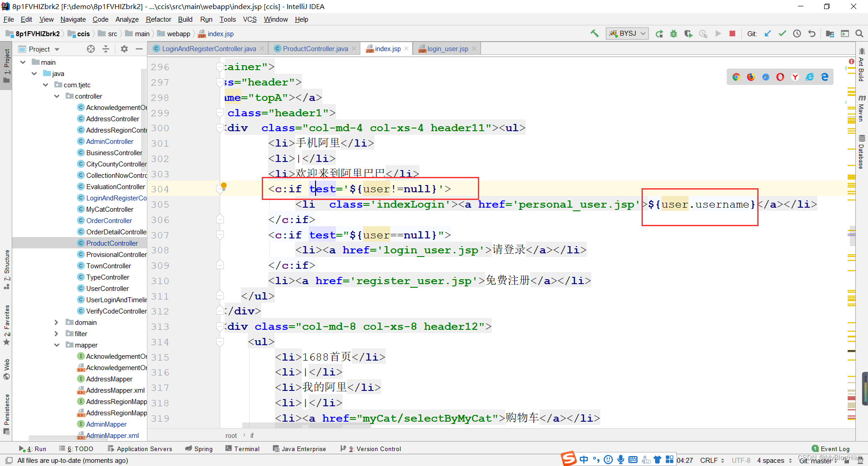The width and height of the screenshot is (868, 466).
Task: Open page in Edge browser icon
Action: (825, 77)
